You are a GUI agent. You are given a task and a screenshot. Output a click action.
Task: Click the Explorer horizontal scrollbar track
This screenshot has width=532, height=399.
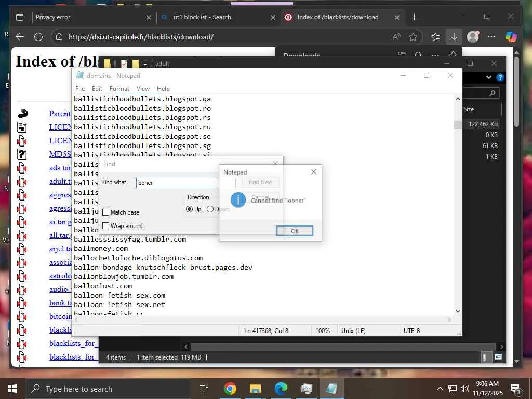click(343, 347)
